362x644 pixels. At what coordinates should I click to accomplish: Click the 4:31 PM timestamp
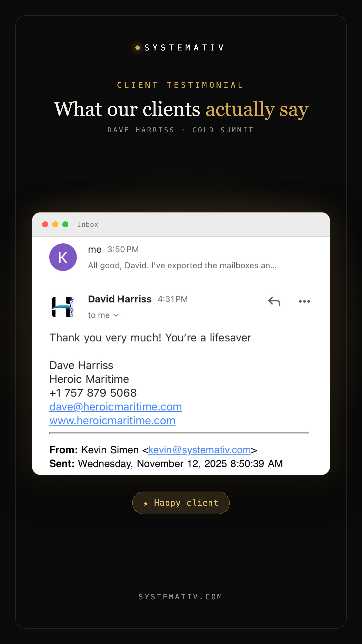click(x=173, y=299)
